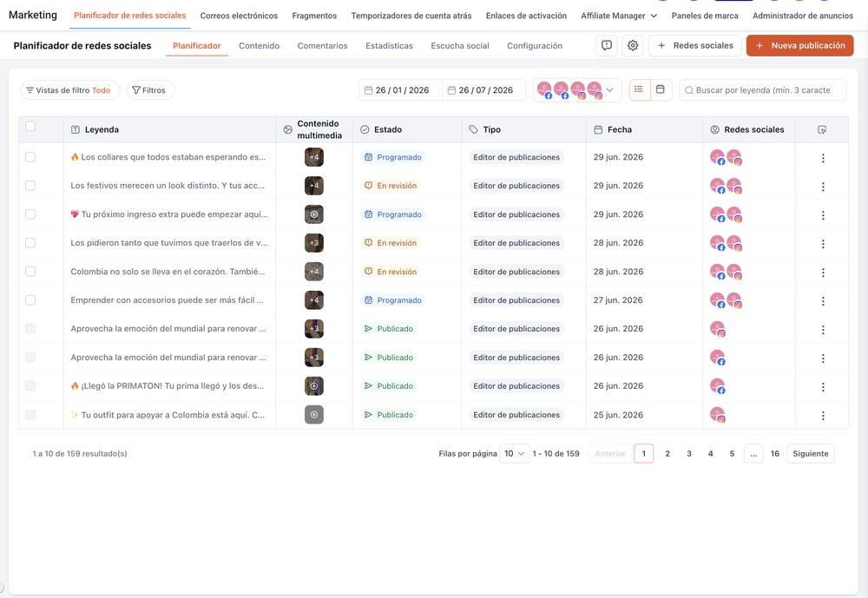
Task: Click the 'Programado' status badge on 'Los collares' row
Action: coord(393,157)
